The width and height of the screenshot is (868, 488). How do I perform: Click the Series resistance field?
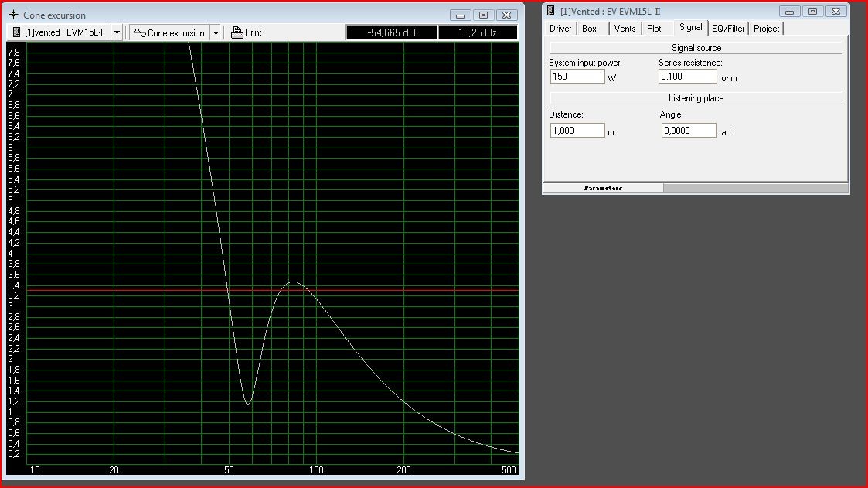(x=688, y=77)
